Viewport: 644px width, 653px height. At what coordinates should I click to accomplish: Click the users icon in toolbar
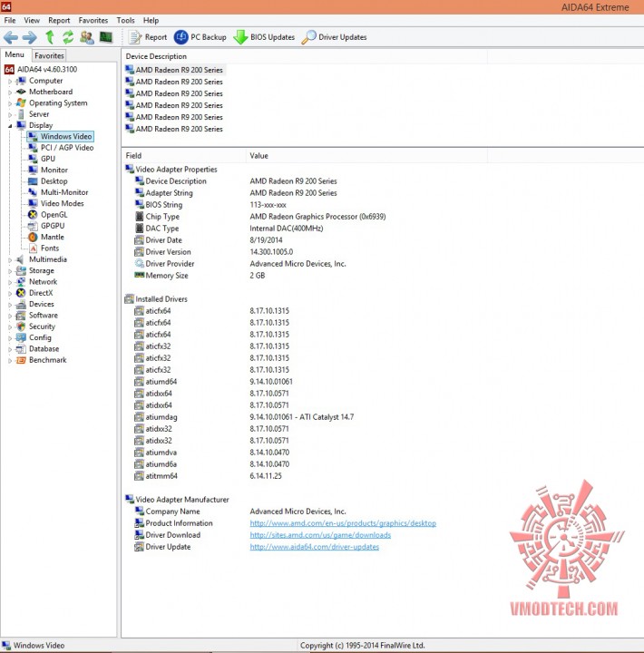[87, 37]
